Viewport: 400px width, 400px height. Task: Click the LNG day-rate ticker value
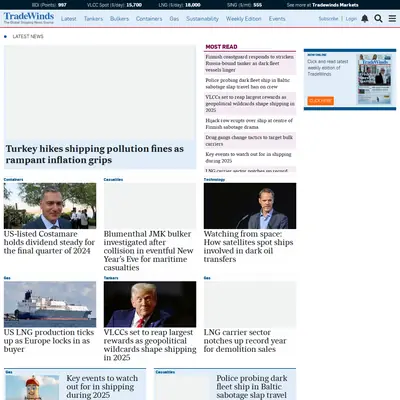(193, 5)
